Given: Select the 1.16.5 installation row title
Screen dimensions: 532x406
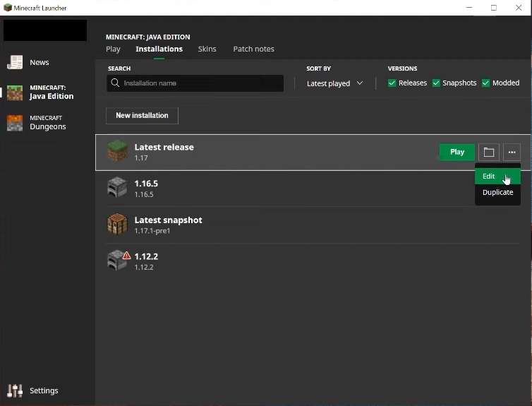Looking at the screenshot, I should coord(146,184).
